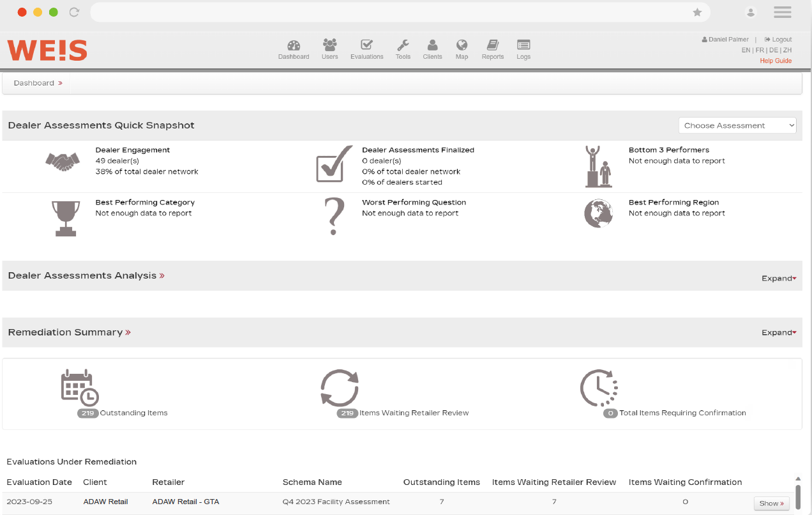Viewport: 812px width, 515px height.
Task: Click the Outstanding Items calendar icon
Action: [x=80, y=388]
